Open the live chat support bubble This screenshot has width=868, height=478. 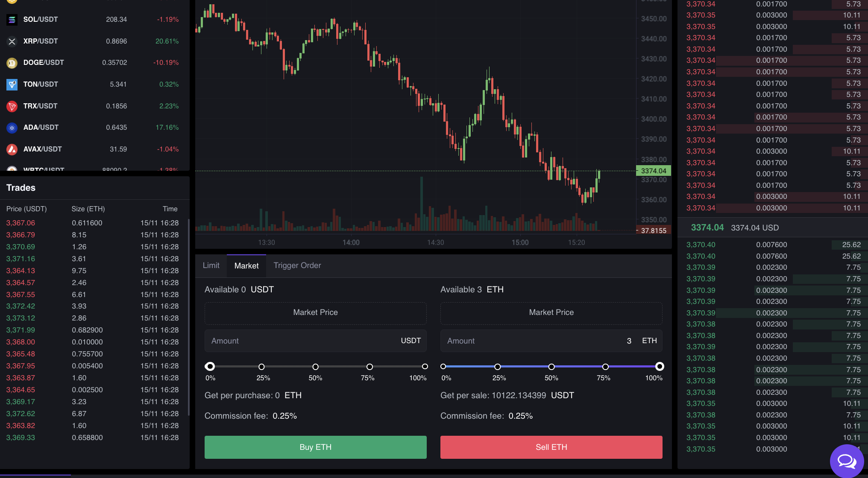[846, 461]
